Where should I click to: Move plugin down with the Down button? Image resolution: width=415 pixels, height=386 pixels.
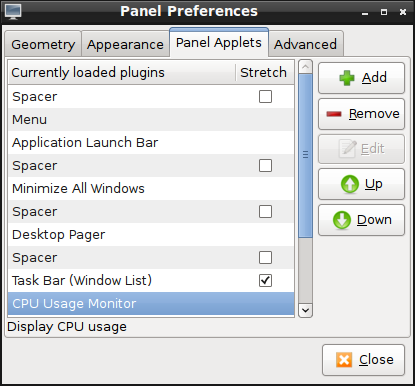pyautogui.click(x=361, y=220)
